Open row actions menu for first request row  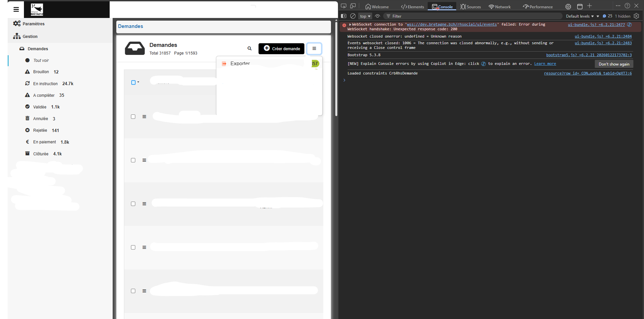[x=144, y=117]
